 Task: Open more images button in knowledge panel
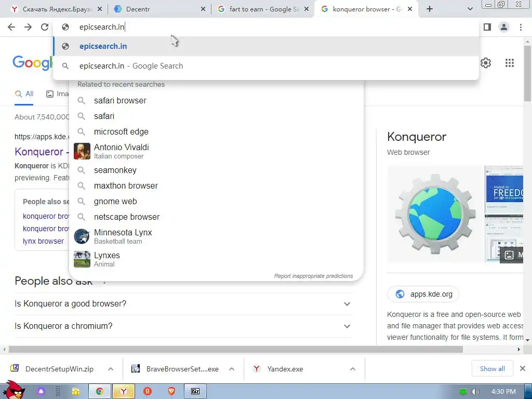pyautogui.click(x=512, y=255)
